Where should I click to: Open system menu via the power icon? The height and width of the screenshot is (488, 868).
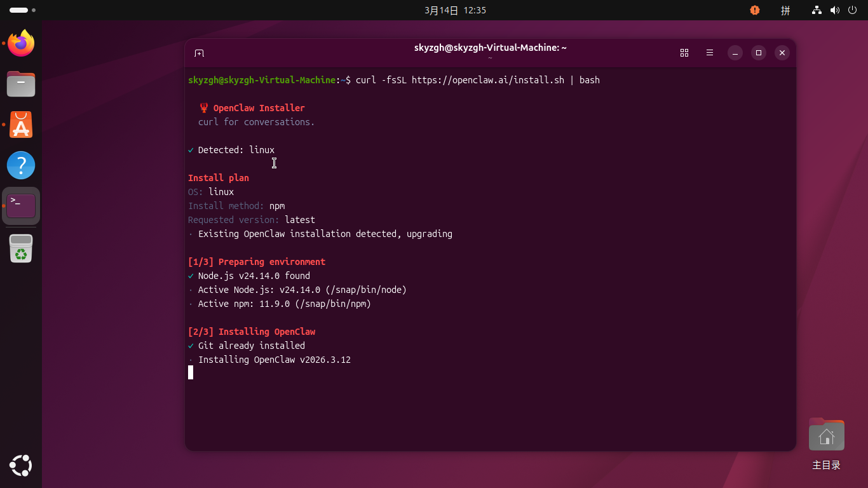852,10
